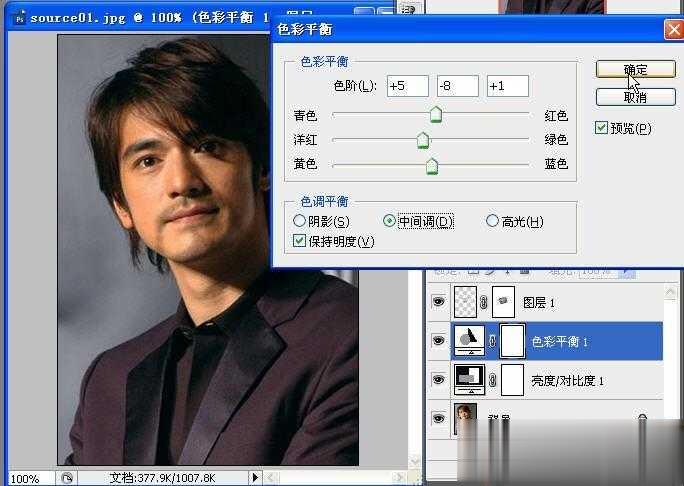
Task: Click the vertical scrollbar down arrow in document window
Action: pos(415,461)
